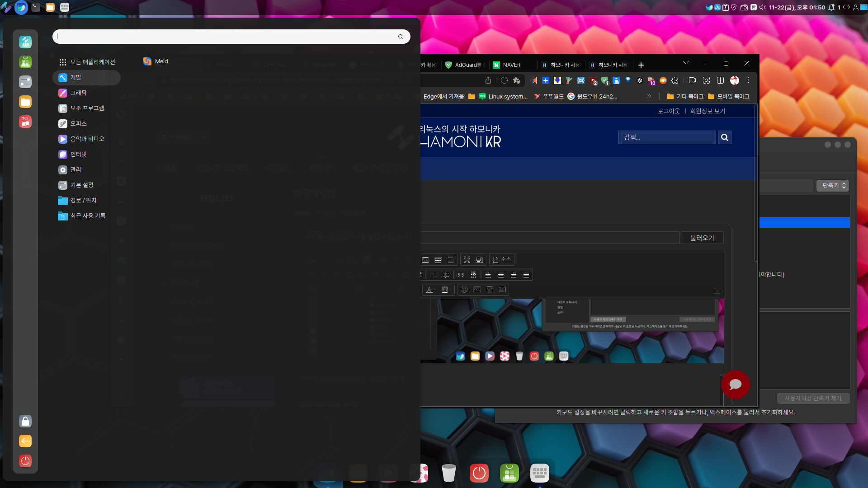
Task: Select 모든 애플리케이션 category
Action: point(87,62)
